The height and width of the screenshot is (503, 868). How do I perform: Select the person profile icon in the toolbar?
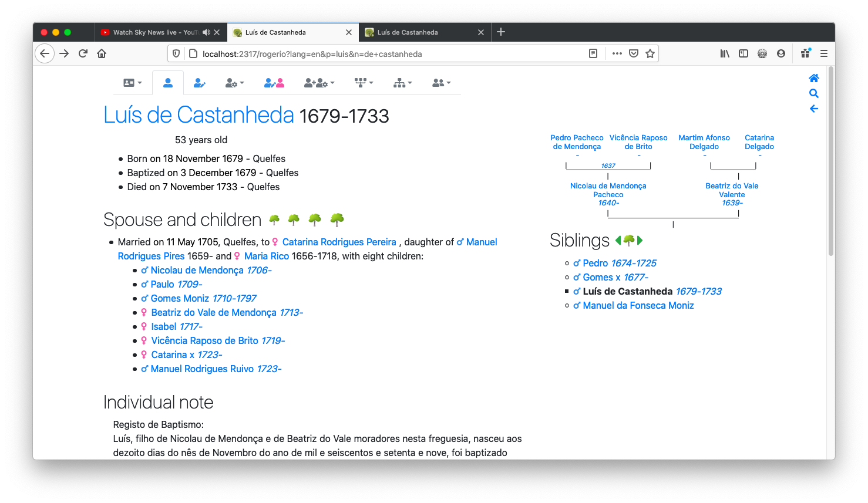168,83
